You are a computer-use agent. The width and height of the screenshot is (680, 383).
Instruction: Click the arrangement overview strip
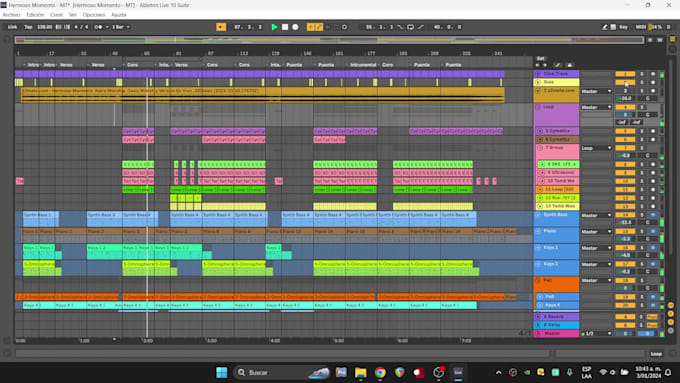coord(329,40)
